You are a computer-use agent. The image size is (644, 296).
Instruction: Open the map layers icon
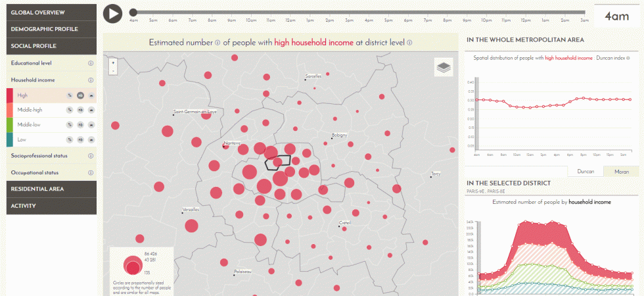coord(444,67)
